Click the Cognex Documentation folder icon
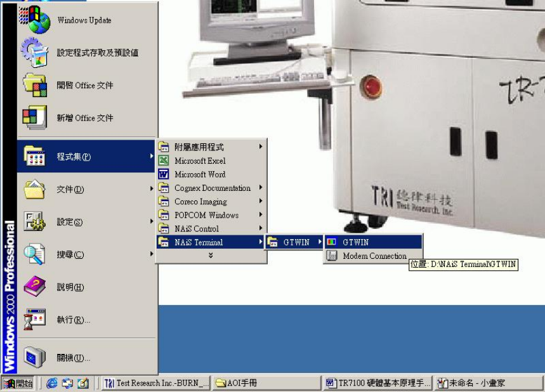 163,187
